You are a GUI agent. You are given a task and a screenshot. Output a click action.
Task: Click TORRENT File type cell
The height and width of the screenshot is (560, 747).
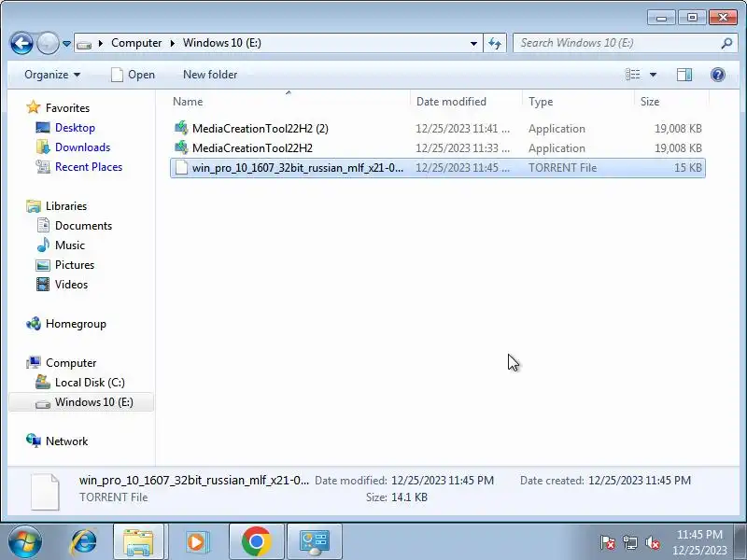coord(563,168)
